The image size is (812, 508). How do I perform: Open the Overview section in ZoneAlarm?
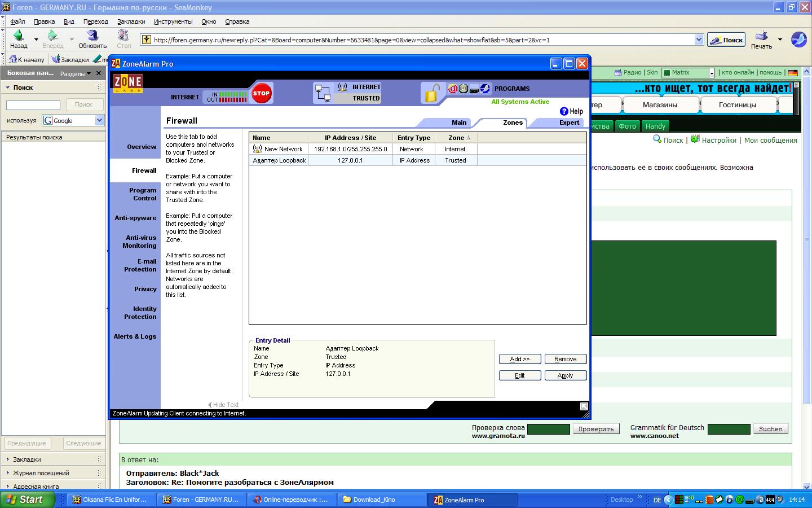142,147
